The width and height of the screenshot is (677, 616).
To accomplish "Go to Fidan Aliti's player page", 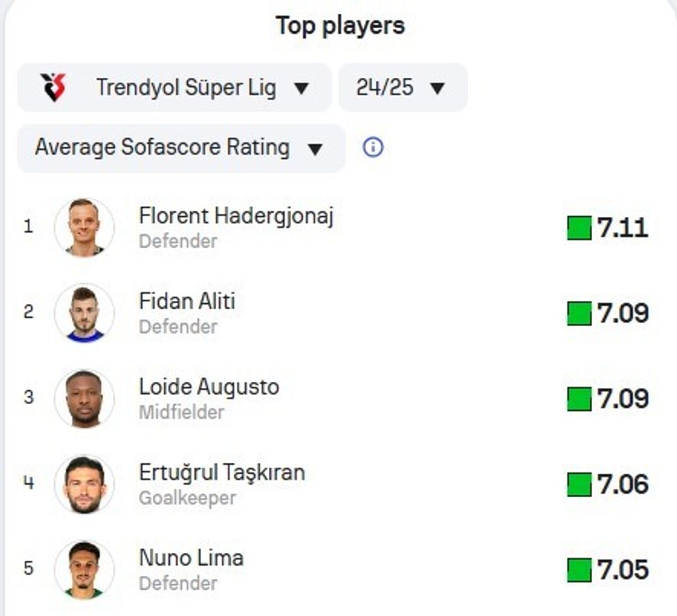I will (187, 302).
